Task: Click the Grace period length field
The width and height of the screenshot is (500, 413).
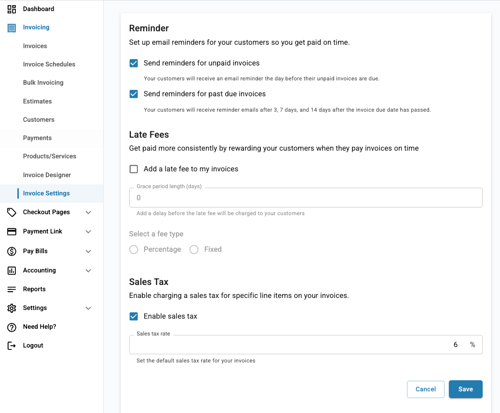Action: point(306,198)
